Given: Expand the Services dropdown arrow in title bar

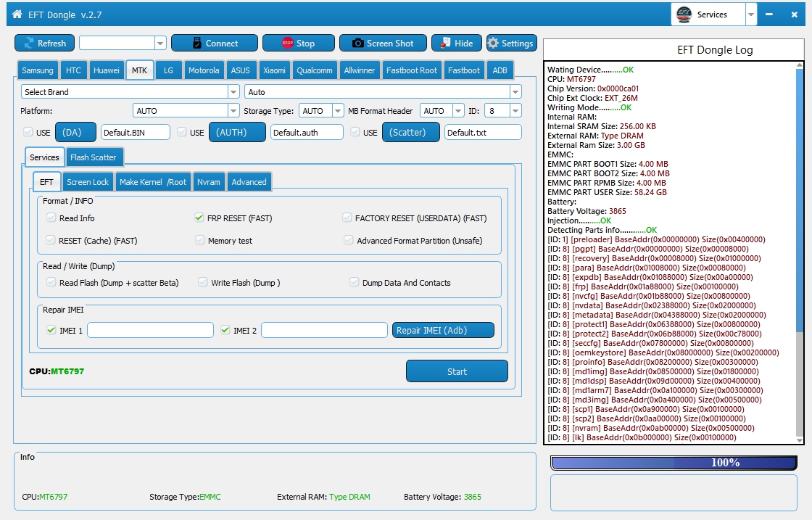Looking at the screenshot, I should tap(751, 15).
